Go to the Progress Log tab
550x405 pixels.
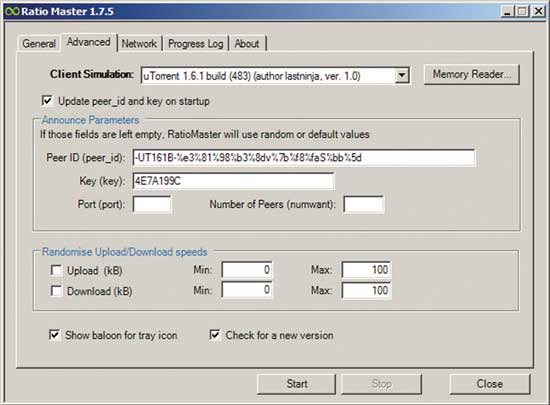(195, 43)
